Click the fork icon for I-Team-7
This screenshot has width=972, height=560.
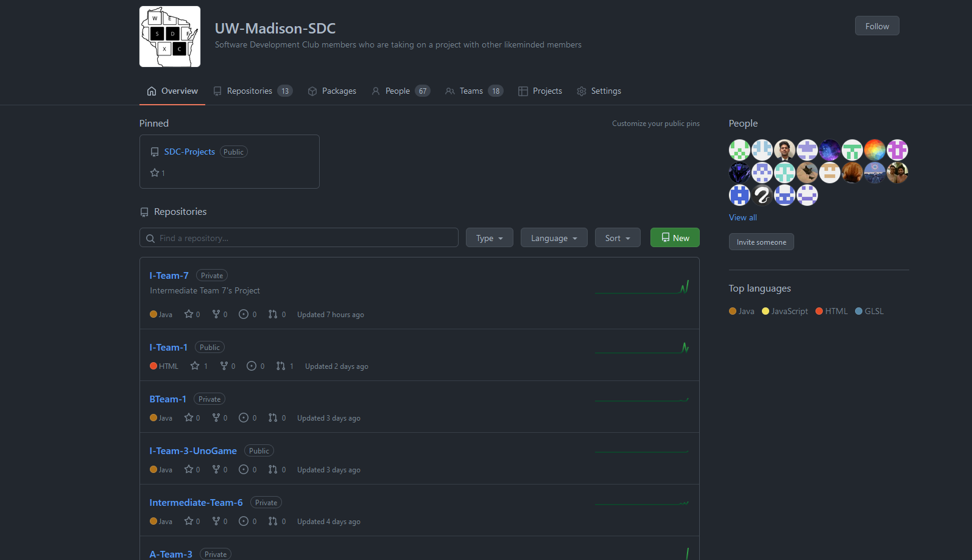[216, 314]
